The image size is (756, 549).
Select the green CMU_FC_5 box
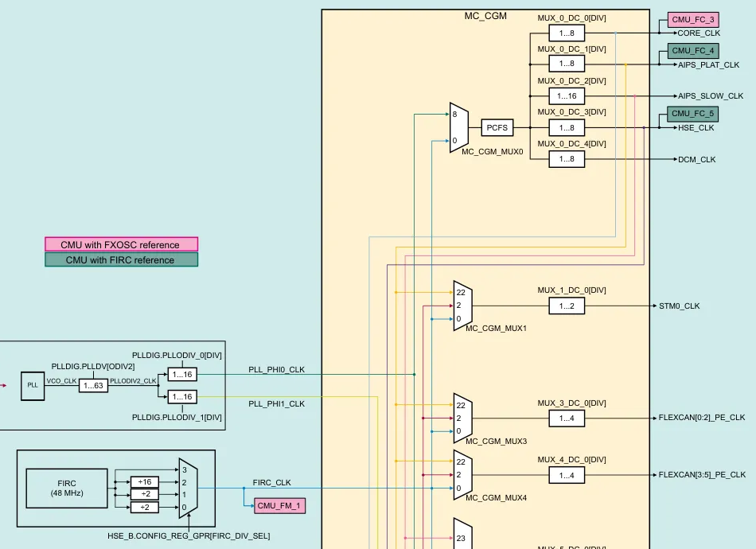[693, 114]
